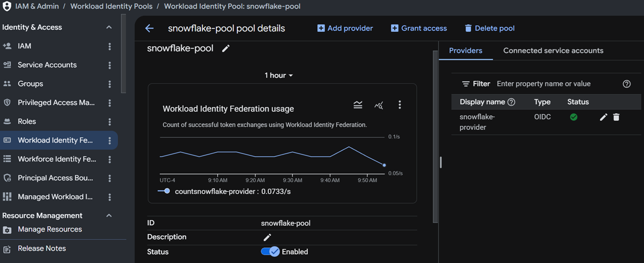Click the OIDC type cell
The width and height of the screenshot is (644, 263).
tap(542, 117)
